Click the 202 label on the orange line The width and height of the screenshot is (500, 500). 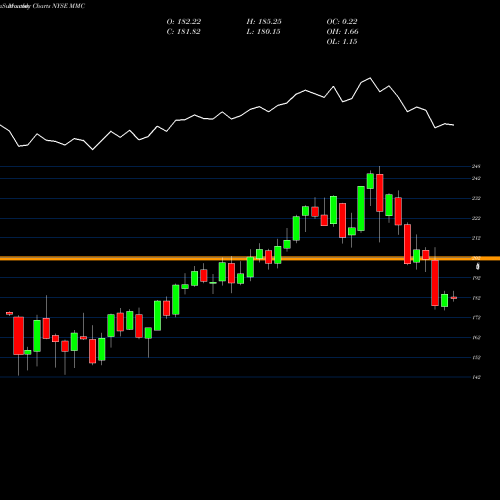click(476, 258)
